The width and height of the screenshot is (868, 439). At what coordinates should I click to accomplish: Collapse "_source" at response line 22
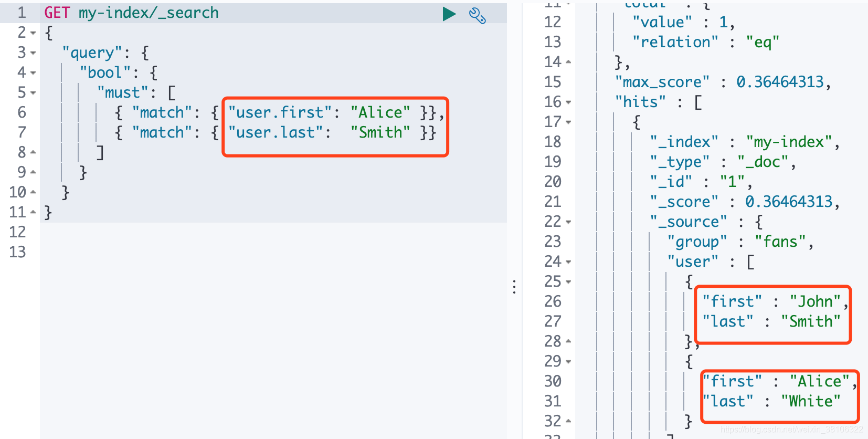568,222
